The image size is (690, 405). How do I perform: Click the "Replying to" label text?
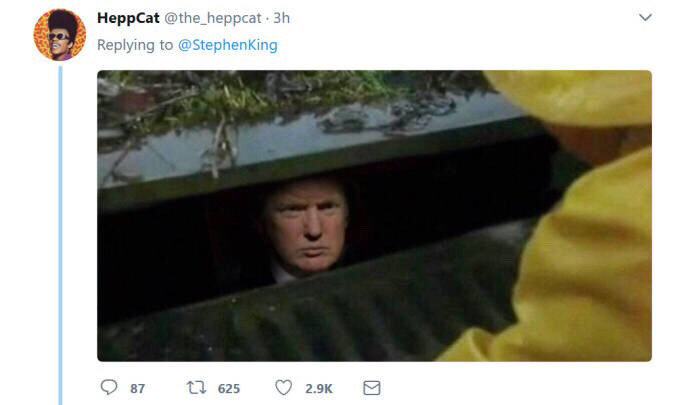135,45
